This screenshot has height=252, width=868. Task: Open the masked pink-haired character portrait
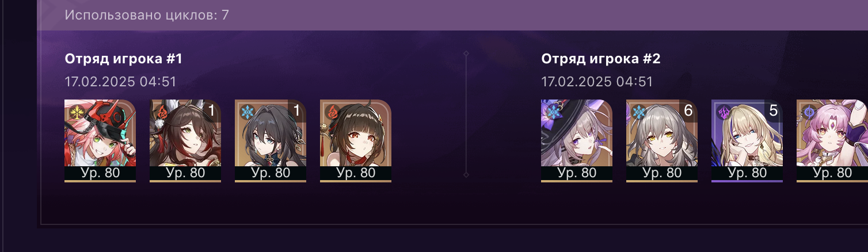pyautogui.click(x=100, y=140)
